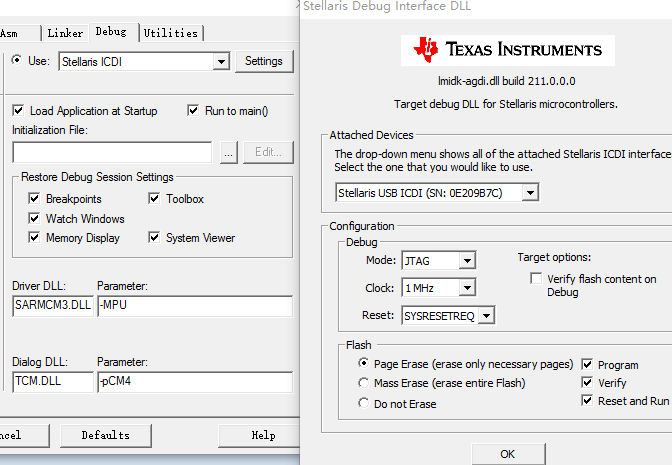Click the lmidk-agdi.dll build 211.0.0.0 text
Screen dimensions: 672x465
[x=507, y=81]
